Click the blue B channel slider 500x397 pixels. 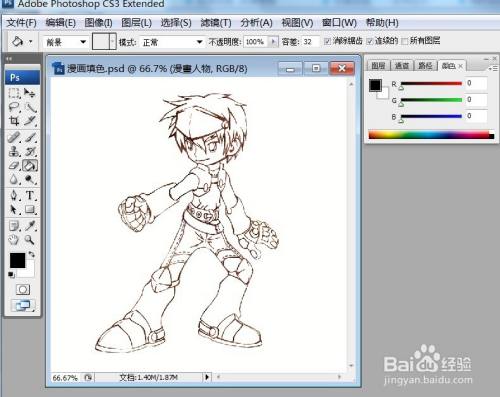coord(431,116)
